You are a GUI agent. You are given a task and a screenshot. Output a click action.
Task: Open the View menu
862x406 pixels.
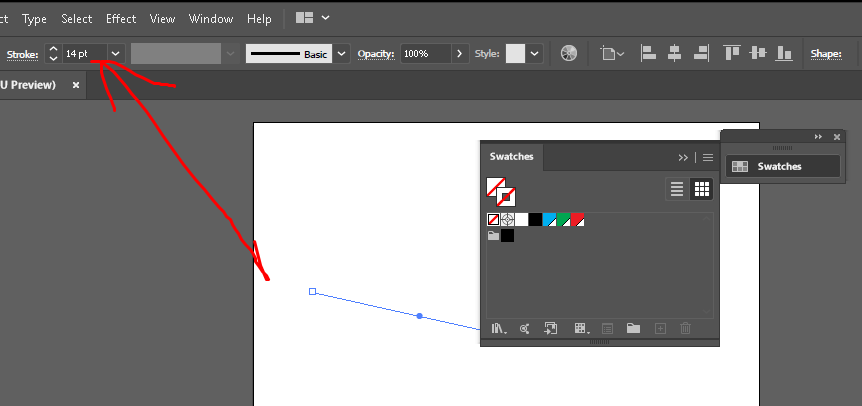162,19
